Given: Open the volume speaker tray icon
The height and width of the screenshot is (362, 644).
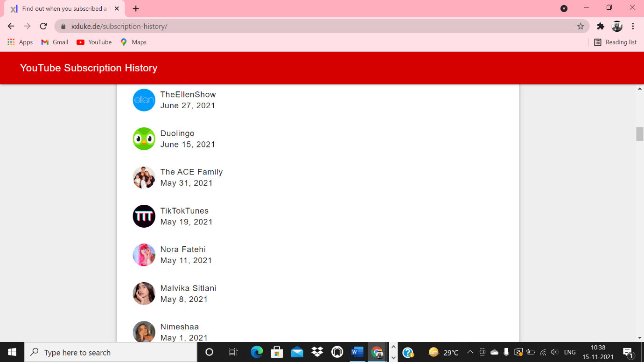Looking at the screenshot, I should coord(554,352).
